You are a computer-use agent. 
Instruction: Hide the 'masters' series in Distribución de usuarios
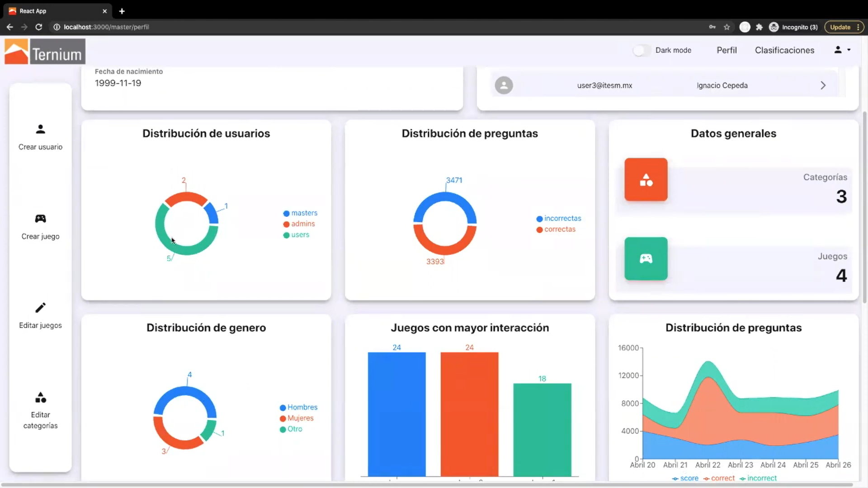(300, 213)
